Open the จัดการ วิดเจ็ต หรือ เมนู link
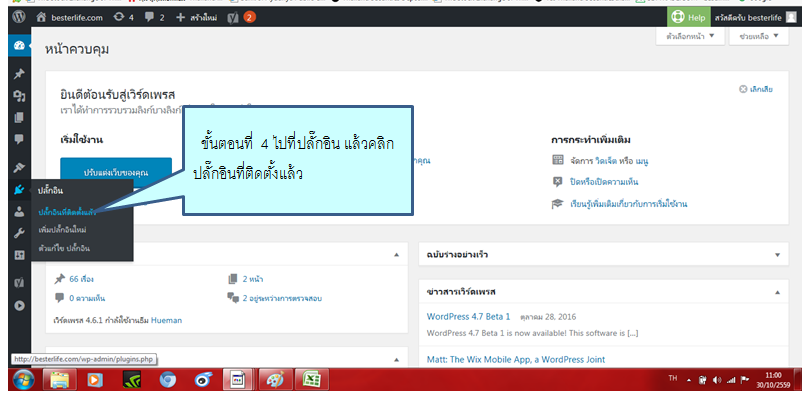Image resolution: width=805 pixels, height=395 pixels. pyautogui.click(x=609, y=161)
